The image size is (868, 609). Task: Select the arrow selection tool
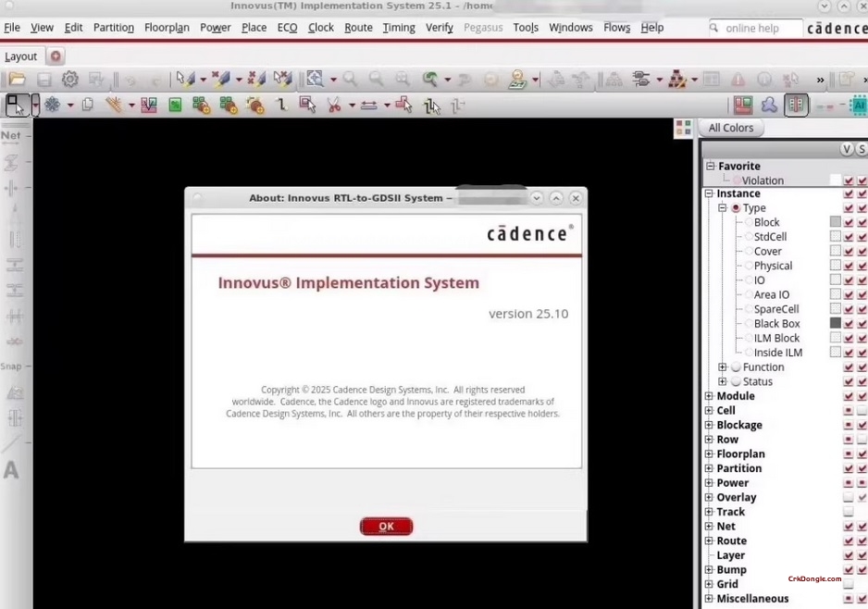[19, 105]
